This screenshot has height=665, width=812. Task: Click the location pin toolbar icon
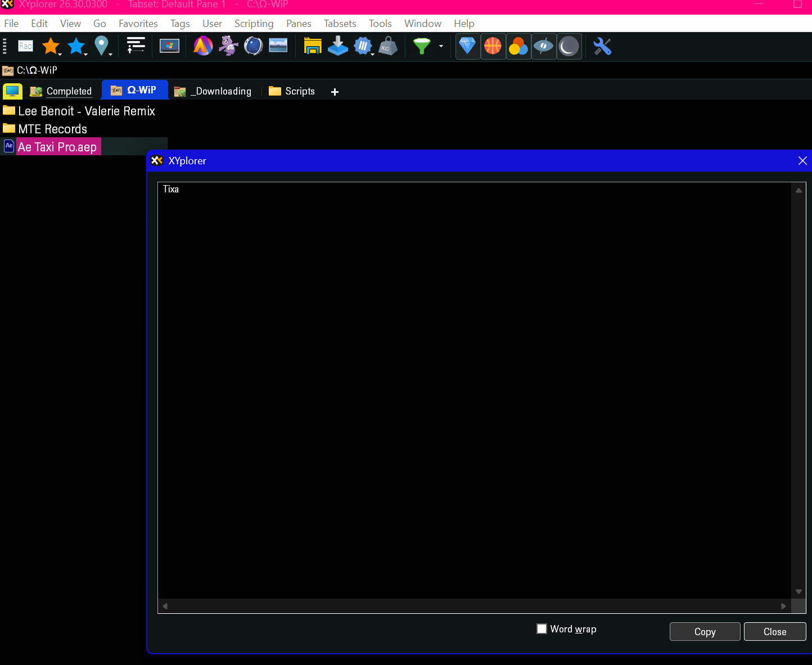click(x=102, y=46)
